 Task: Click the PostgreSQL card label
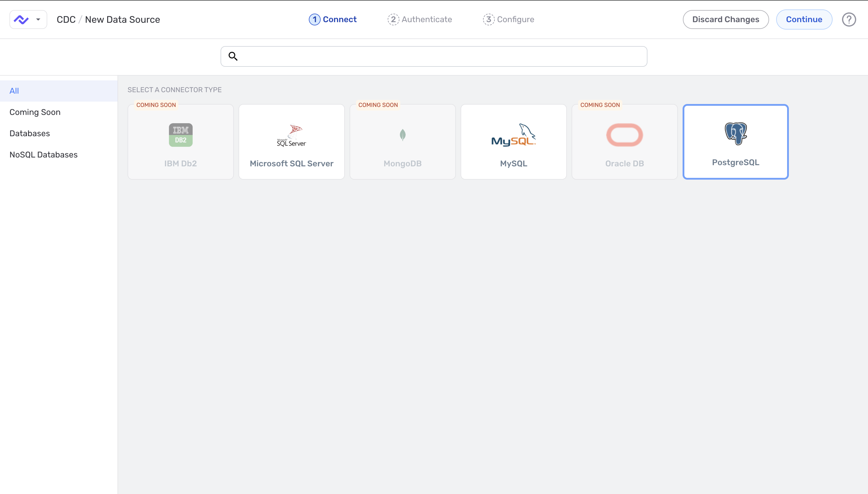point(735,162)
